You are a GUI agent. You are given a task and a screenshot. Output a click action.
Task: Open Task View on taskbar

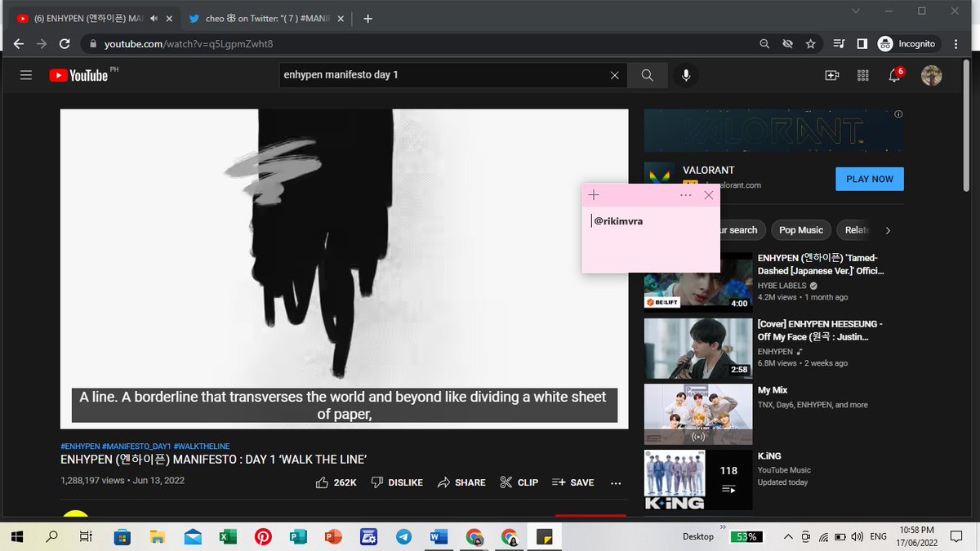tap(85, 536)
